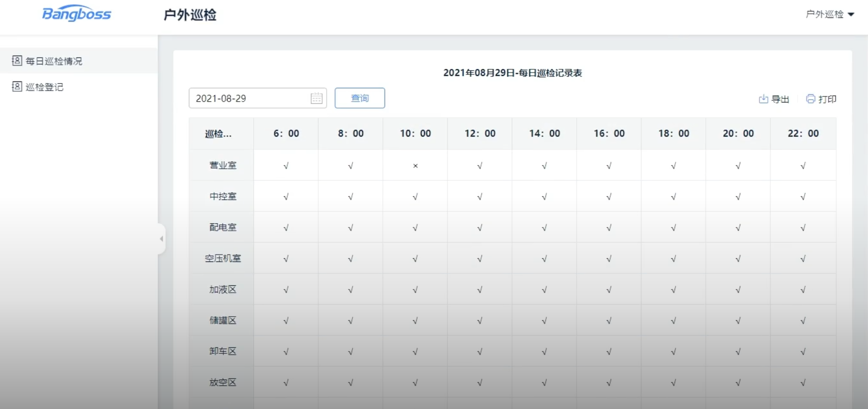Screen dimensions: 868x409
Task: Open the 每日巡检情况 menu item
Action: pyautogui.click(x=54, y=61)
